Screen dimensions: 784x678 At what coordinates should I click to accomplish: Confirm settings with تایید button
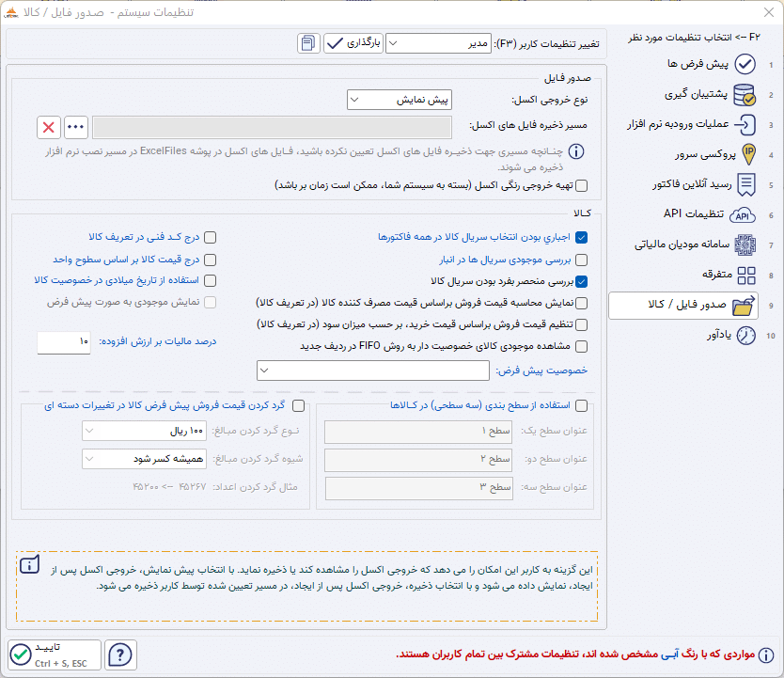click(x=54, y=654)
